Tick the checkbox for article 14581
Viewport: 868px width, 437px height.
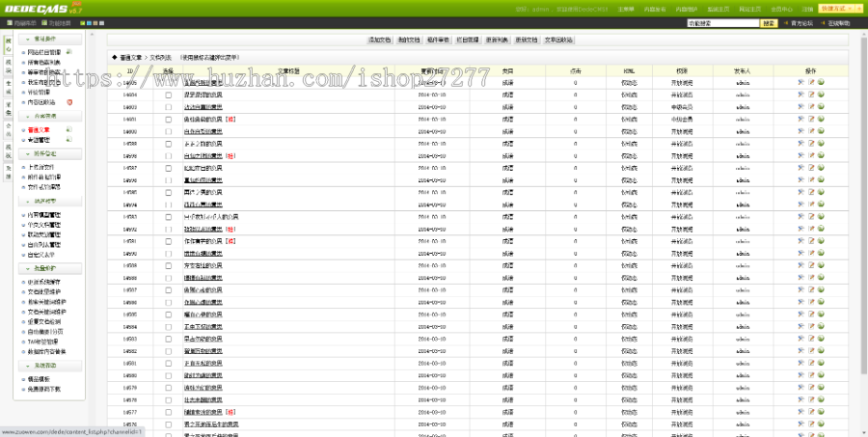[x=168, y=363]
